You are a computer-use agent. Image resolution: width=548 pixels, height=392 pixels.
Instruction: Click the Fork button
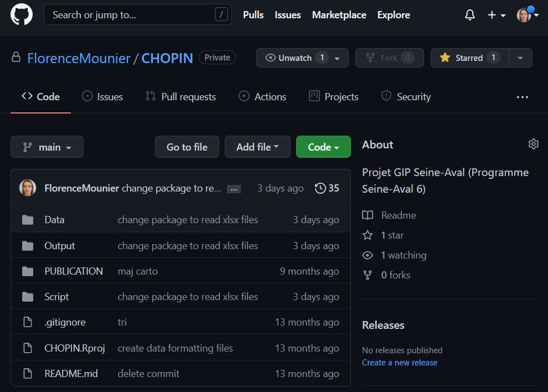coord(389,58)
